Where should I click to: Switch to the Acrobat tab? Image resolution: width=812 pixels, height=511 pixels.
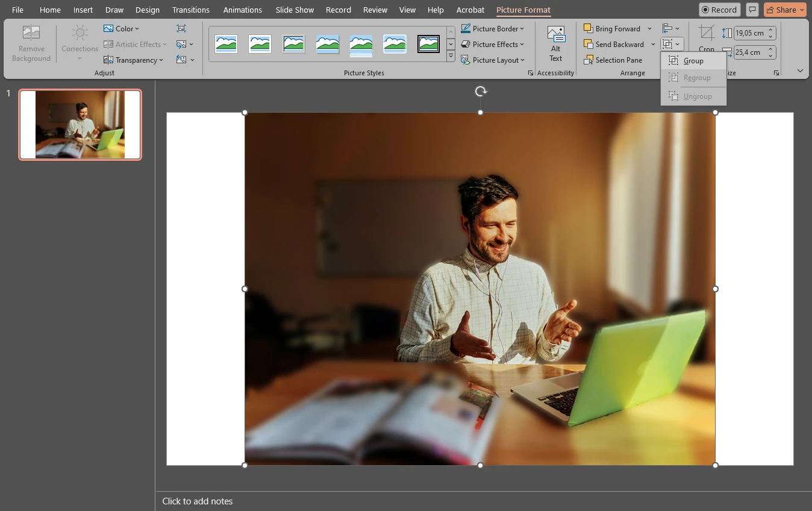(470, 10)
